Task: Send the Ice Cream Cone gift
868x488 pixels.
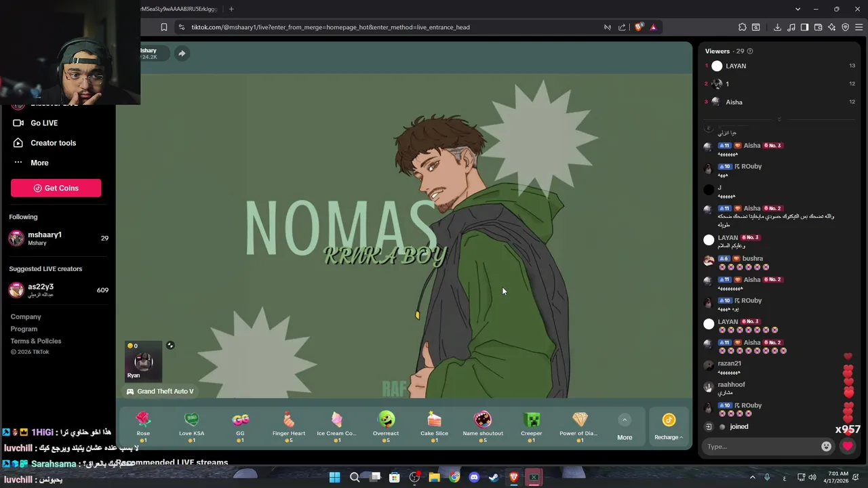Action: [337, 427]
